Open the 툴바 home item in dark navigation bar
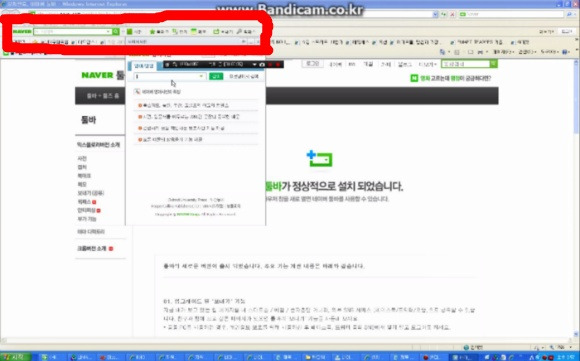 [103, 96]
